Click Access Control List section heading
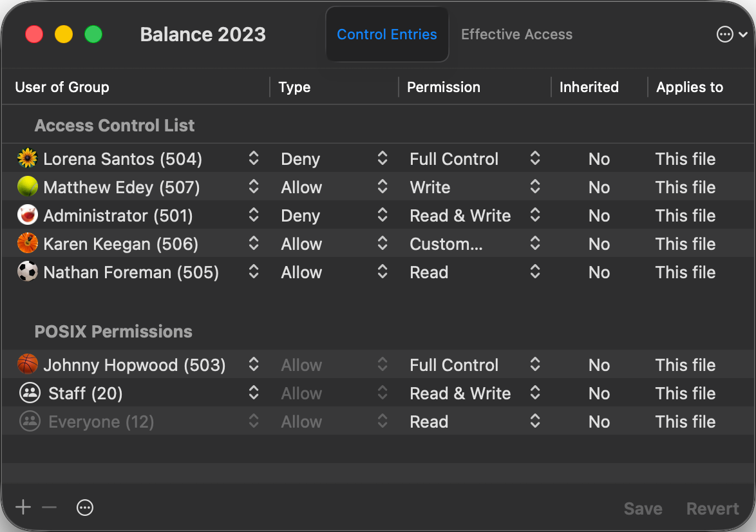Screen dimensions: 756x532 (114, 126)
